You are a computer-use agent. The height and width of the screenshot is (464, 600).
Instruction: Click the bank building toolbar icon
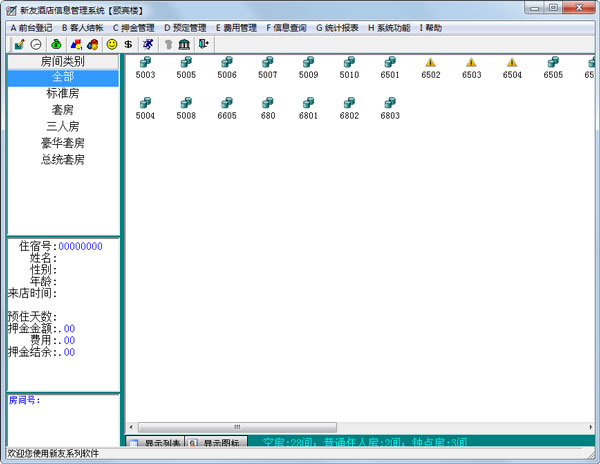pyautogui.click(x=184, y=44)
